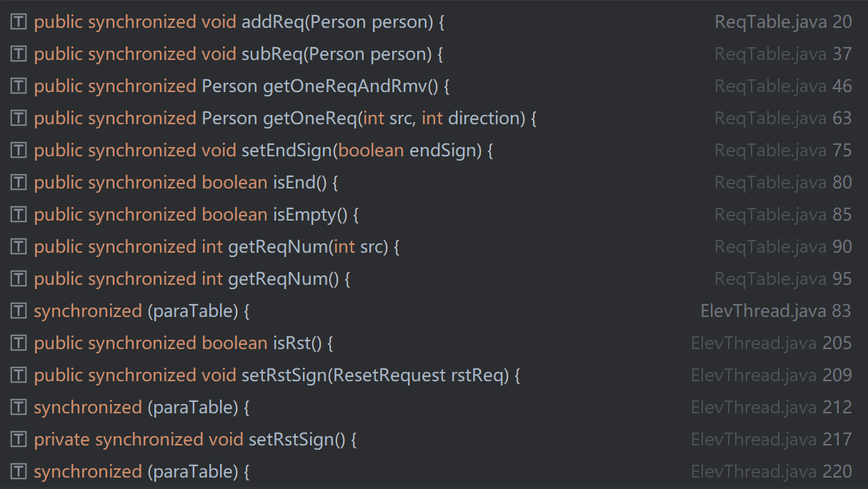Select synchronized (paraTable) at ElevThread.java 83

(434, 311)
